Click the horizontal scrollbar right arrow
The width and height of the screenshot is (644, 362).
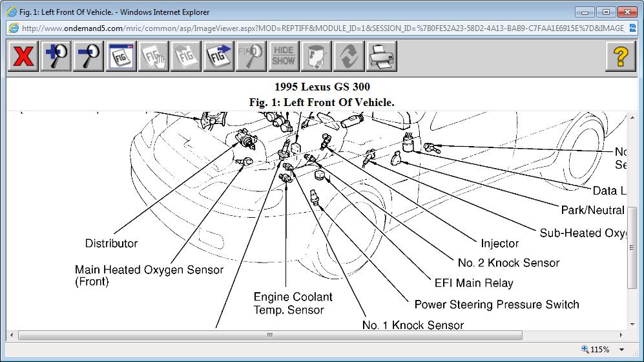(621, 335)
